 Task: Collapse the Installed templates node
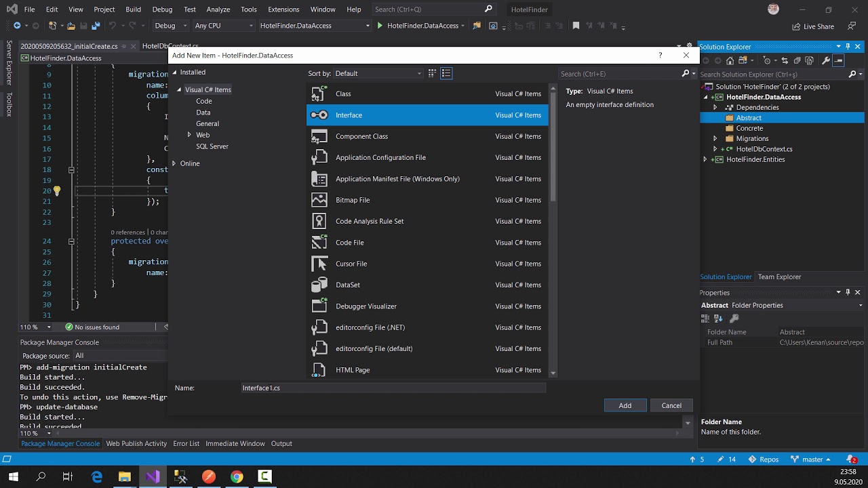174,72
